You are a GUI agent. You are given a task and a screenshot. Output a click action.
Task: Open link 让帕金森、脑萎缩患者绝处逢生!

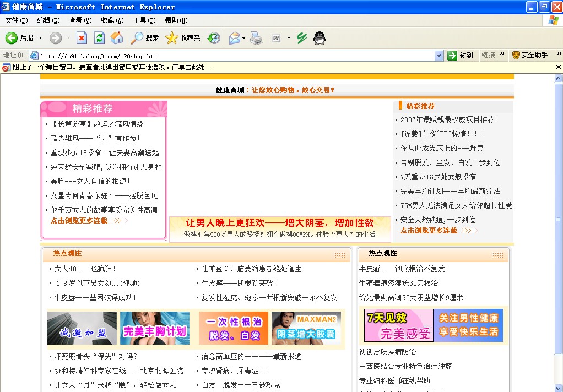[x=253, y=269]
